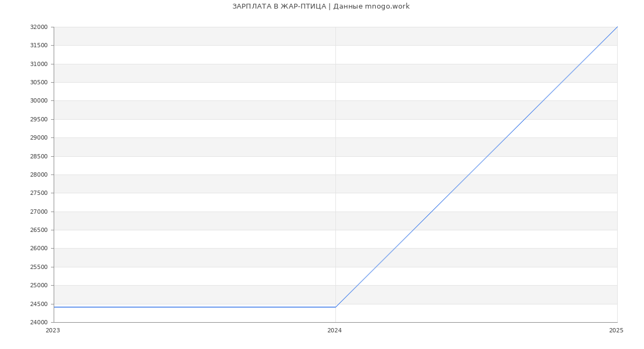
Task: Click the line's peak point at 2025
Action: [617, 27]
